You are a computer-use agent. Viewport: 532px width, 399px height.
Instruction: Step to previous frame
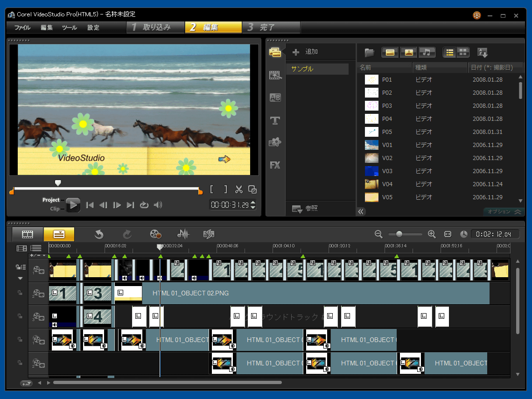103,205
